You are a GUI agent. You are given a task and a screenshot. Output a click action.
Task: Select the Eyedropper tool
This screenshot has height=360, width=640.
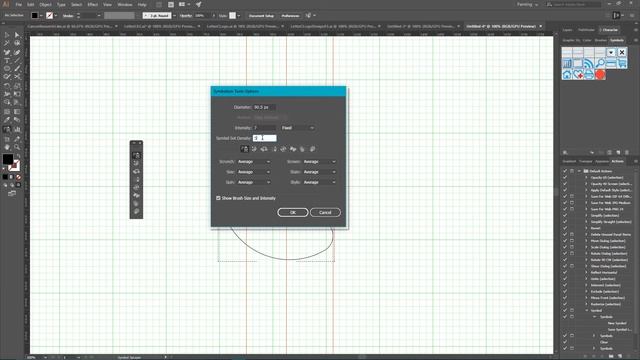point(7,120)
